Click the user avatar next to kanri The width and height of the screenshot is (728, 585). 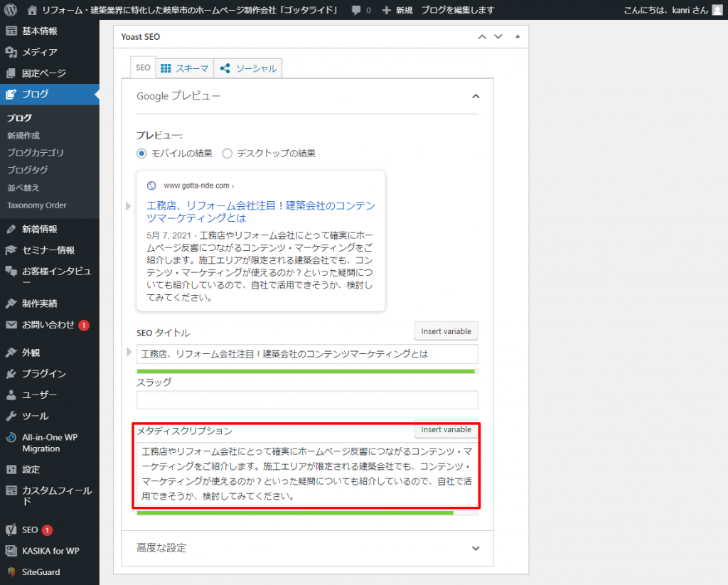click(x=717, y=10)
